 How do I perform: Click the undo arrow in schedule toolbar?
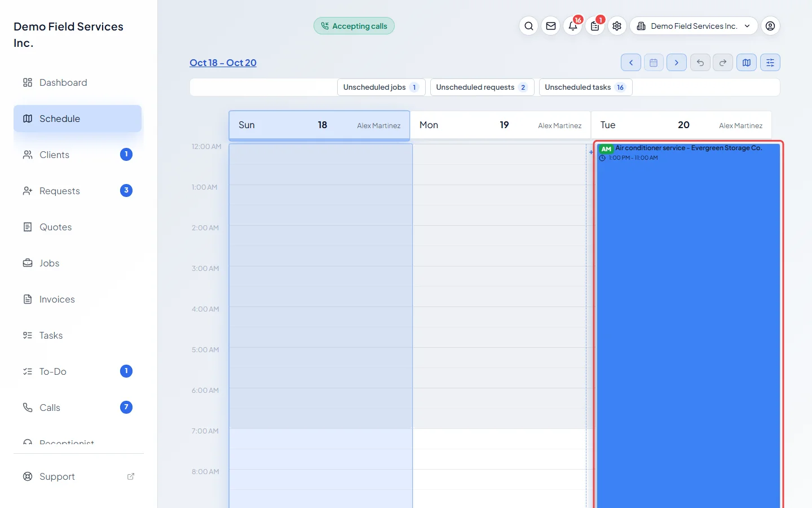700,63
